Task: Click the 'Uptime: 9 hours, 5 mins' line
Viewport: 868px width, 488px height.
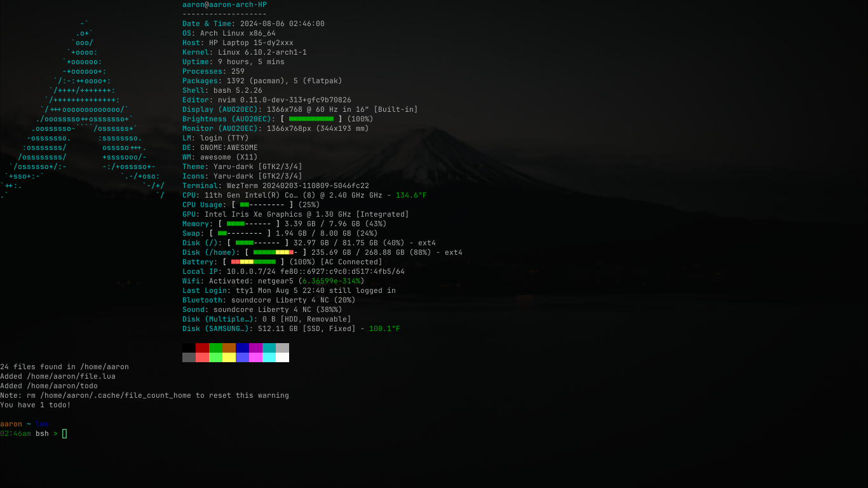Action: 233,62
